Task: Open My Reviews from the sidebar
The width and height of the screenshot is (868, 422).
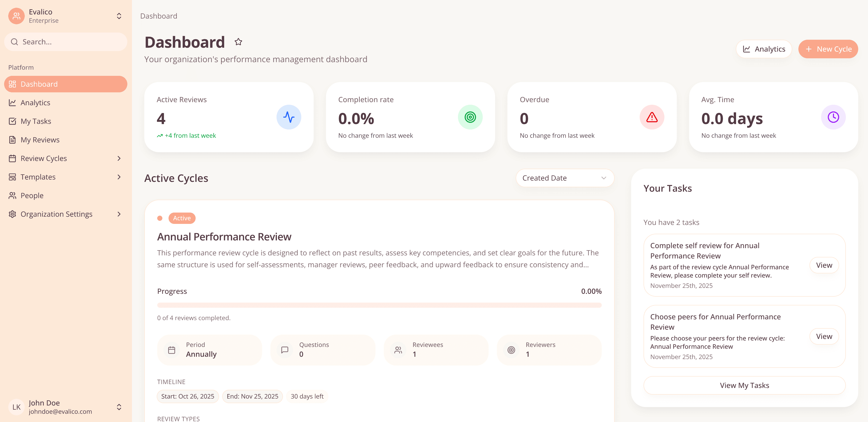Action: tap(40, 139)
